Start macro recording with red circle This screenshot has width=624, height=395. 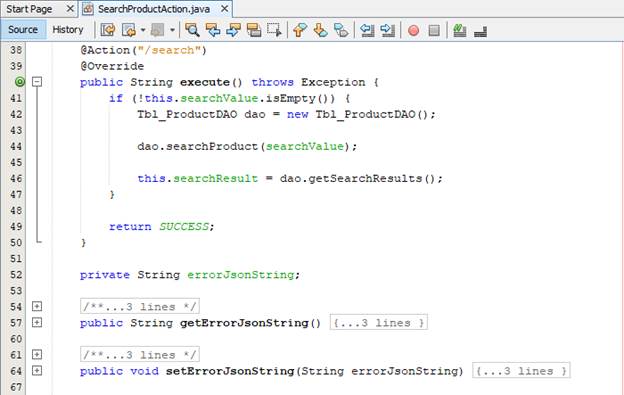pos(413,30)
